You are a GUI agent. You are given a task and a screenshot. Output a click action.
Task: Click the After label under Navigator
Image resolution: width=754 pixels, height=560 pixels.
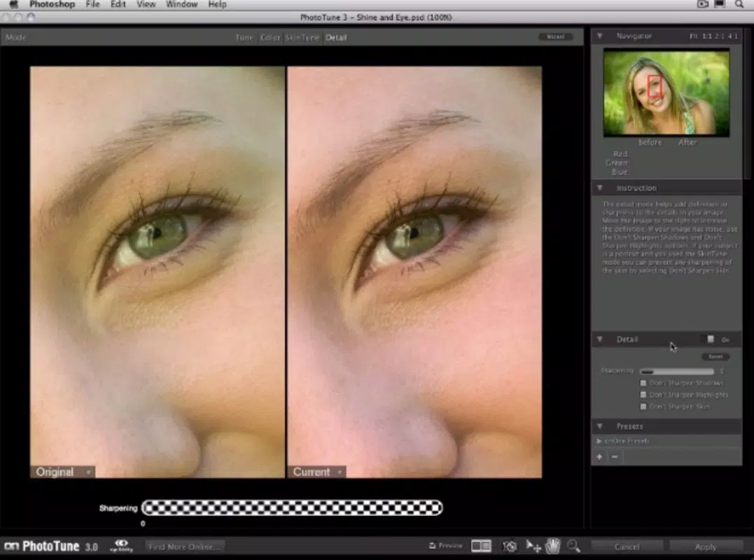687,143
